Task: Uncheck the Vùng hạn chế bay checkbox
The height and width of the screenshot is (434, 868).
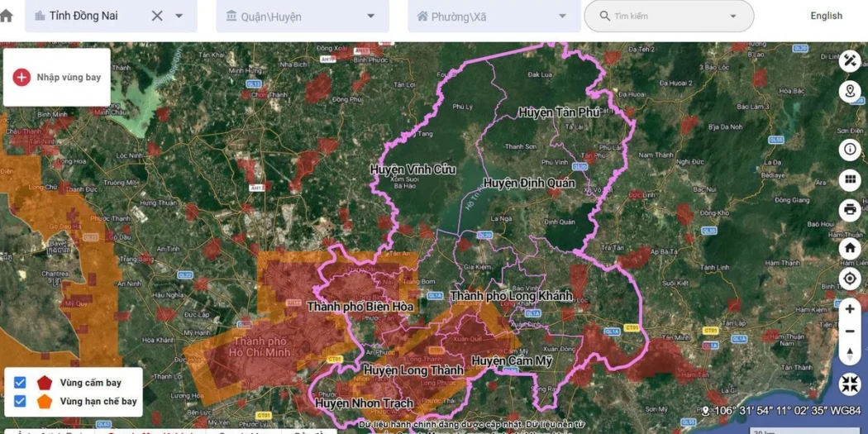Action: tap(20, 401)
